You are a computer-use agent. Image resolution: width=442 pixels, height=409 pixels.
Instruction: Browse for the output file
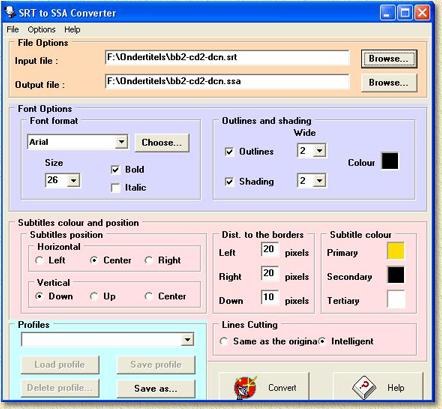tap(389, 83)
